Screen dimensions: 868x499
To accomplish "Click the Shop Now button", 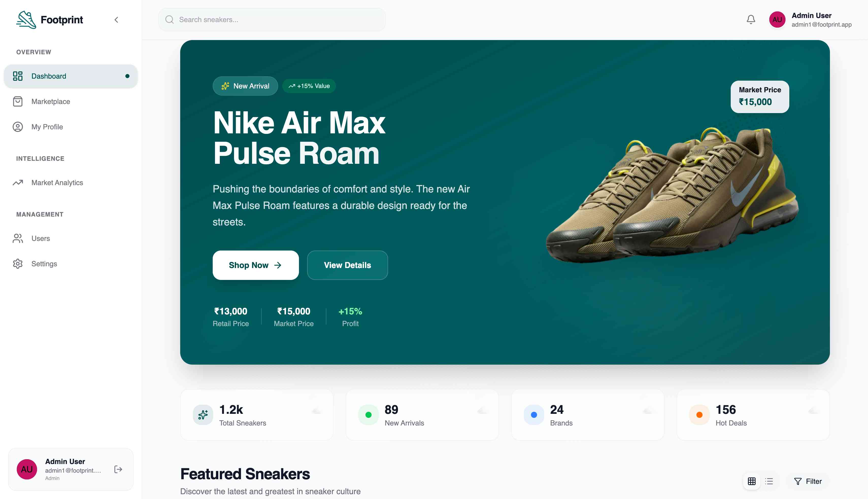I will point(256,265).
